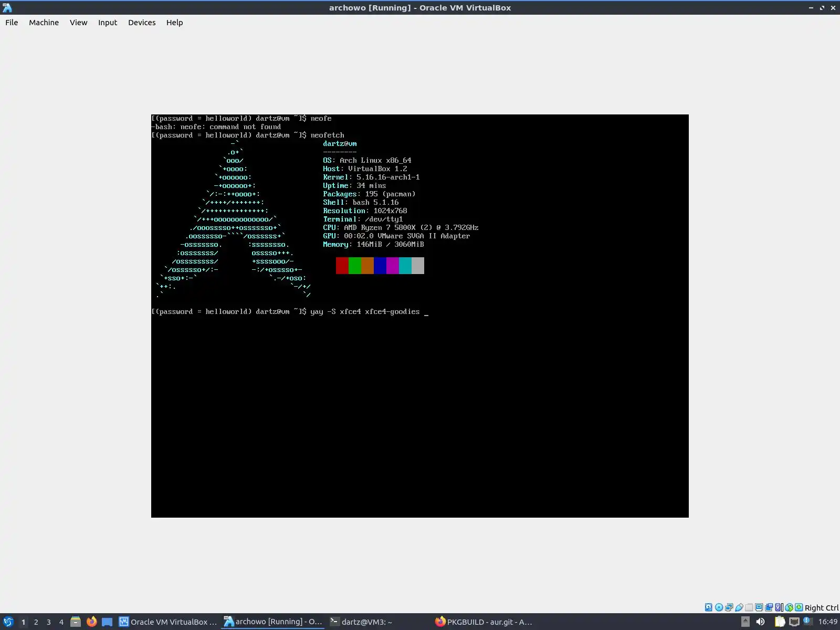
Task: Switch to PKGBUILD aur.git Firefox window
Action: point(484,622)
